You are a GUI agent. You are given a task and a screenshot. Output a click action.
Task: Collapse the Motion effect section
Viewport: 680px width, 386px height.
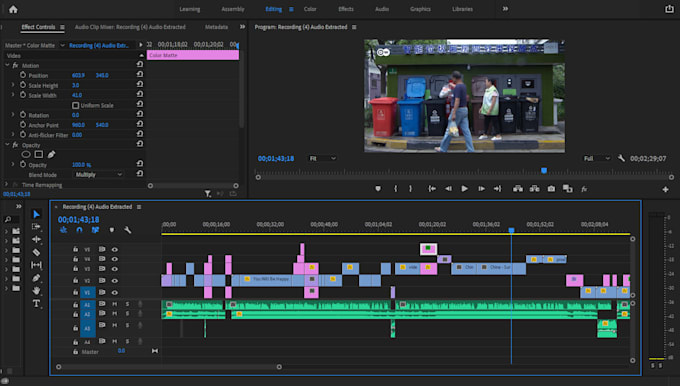pyautogui.click(x=7, y=65)
